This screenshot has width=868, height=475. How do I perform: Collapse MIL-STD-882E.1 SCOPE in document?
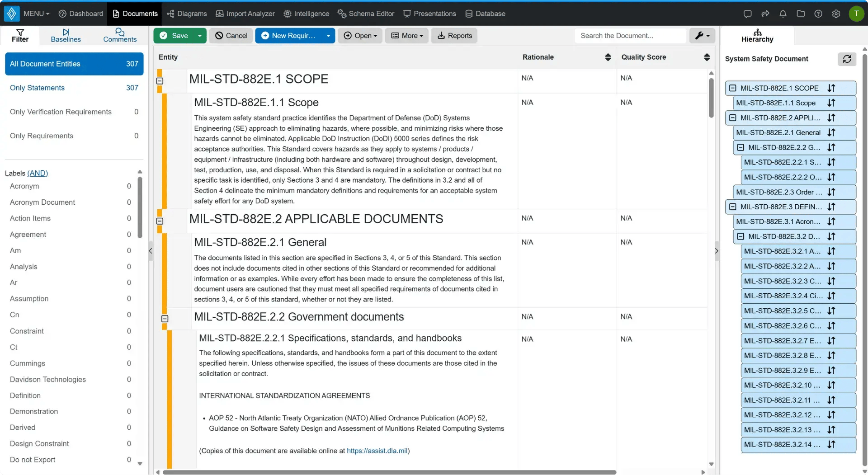(160, 81)
